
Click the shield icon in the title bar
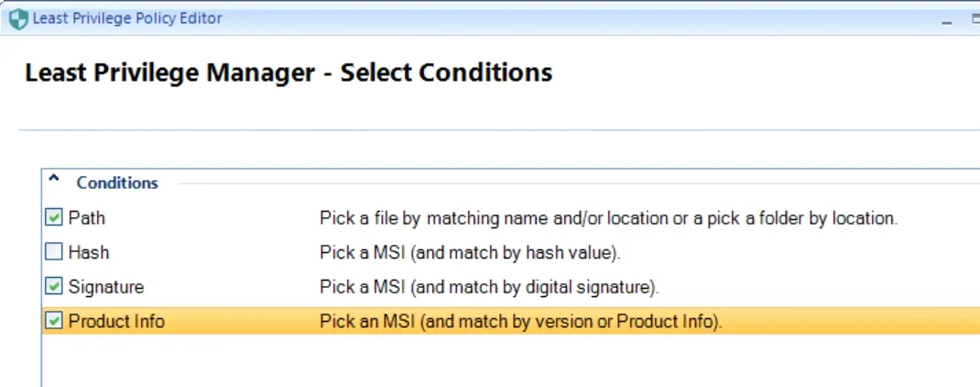[17, 18]
